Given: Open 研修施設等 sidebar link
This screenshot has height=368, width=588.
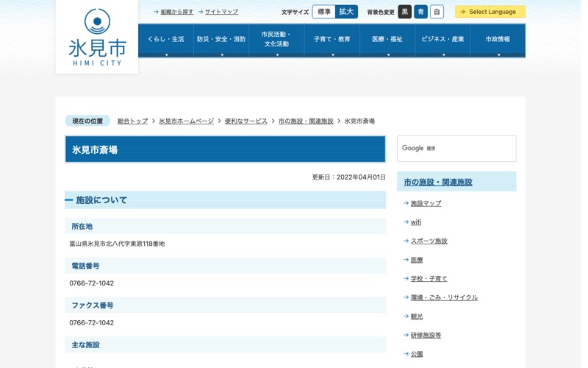Looking at the screenshot, I should [x=426, y=335].
